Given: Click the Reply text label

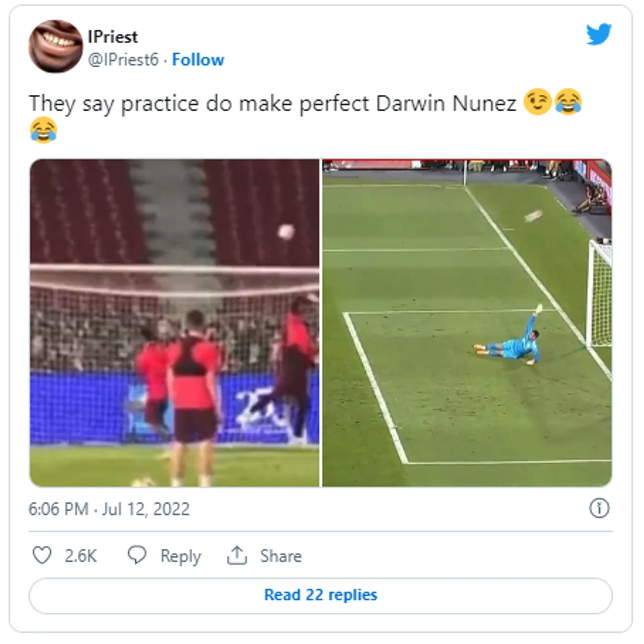Looking at the screenshot, I should pos(180,556).
